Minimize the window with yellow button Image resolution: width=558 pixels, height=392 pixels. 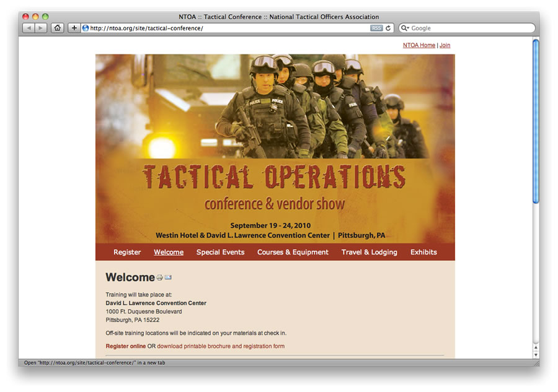(x=35, y=16)
